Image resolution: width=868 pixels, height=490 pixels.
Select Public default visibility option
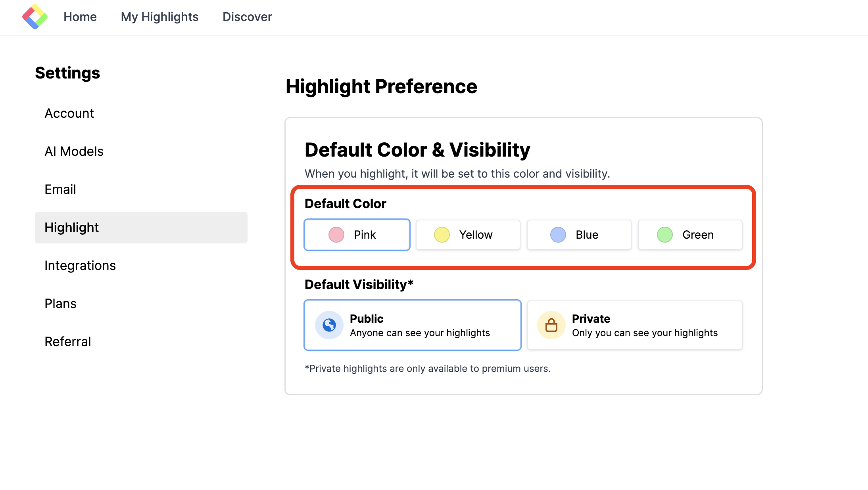tap(412, 325)
